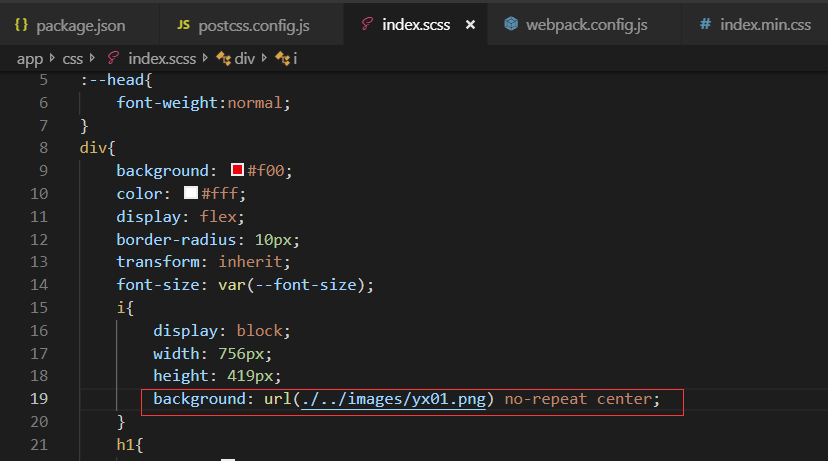Switch to the webpack.config.js tab
The image size is (828, 461).
point(587,23)
